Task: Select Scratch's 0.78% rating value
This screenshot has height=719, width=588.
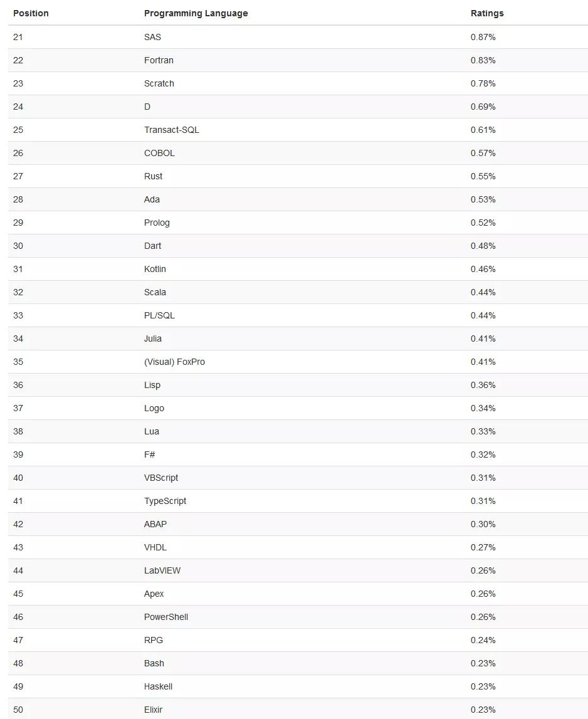Action: [x=483, y=83]
